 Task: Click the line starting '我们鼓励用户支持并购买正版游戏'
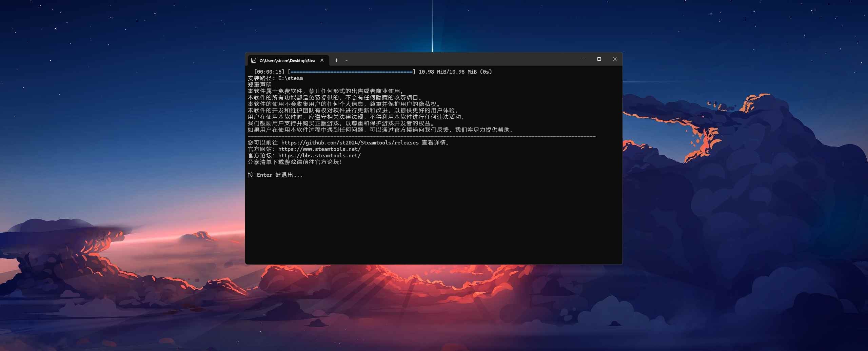(341, 123)
